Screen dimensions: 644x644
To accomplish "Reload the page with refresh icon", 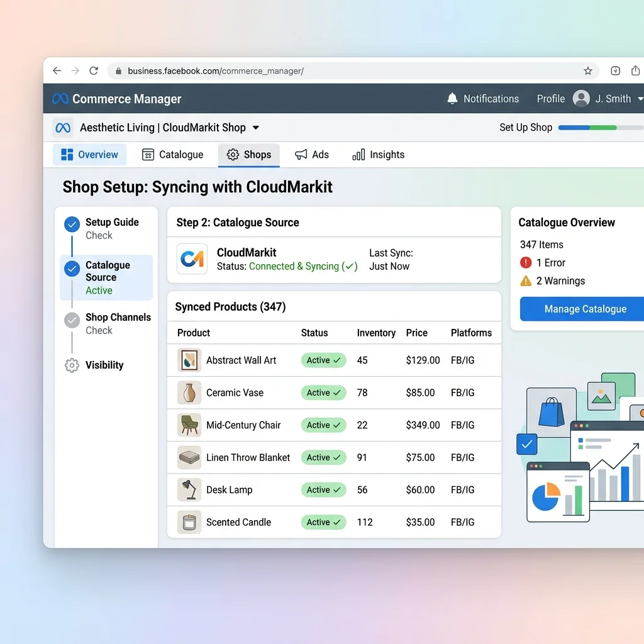I will coord(94,70).
